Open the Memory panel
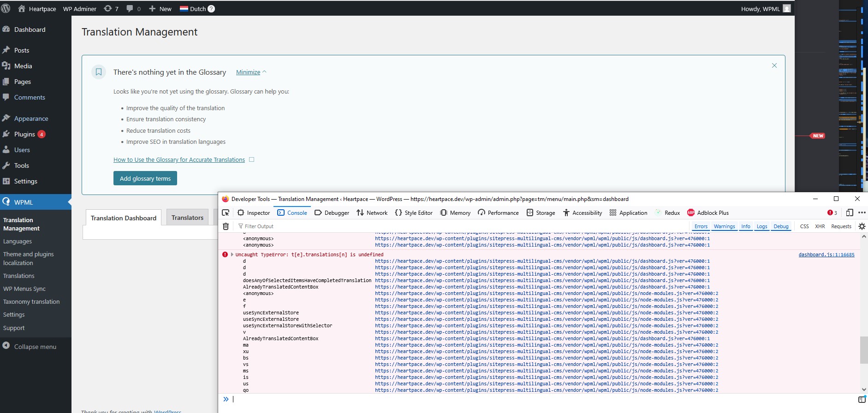Screen dimensions: 868x413 click(455, 212)
